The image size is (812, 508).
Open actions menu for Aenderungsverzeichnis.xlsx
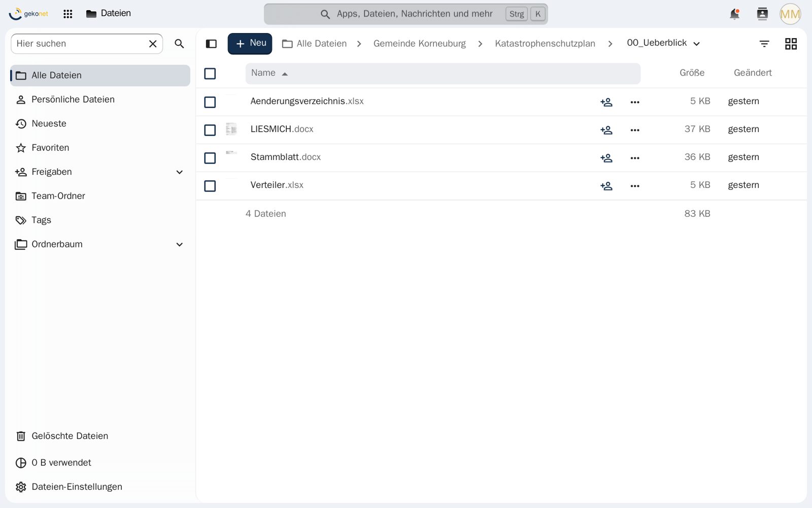(x=635, y=102)
